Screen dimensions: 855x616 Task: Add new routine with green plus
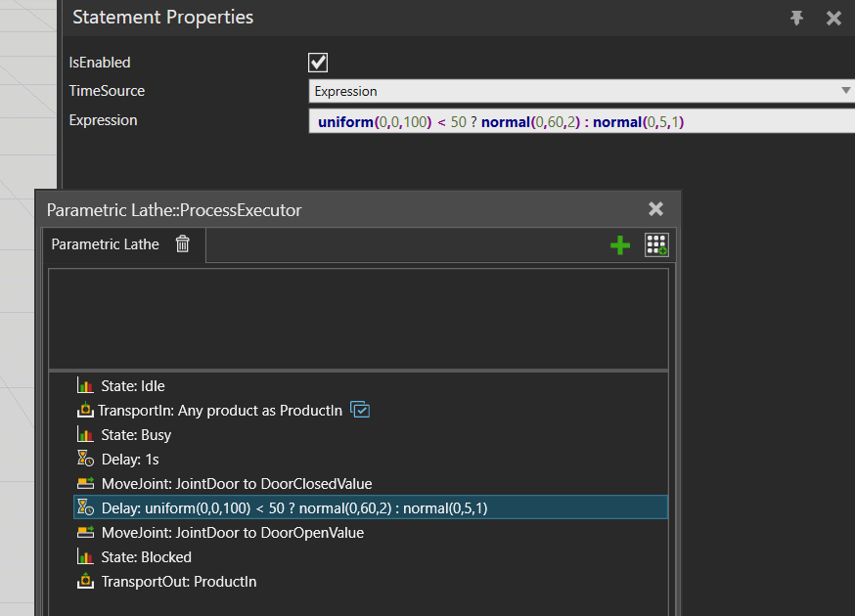[x=619, y=245]
